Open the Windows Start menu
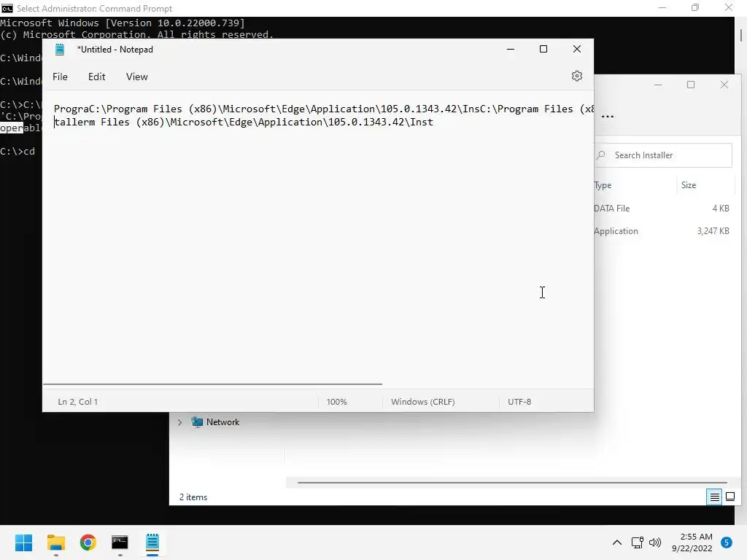Viewport: 747px width, 560px height. tap(23, 542)
